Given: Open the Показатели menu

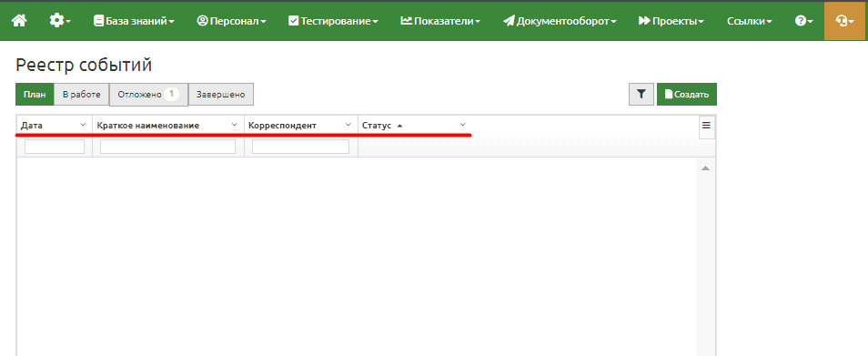Looking at the screenshot, I should (440, 21).
